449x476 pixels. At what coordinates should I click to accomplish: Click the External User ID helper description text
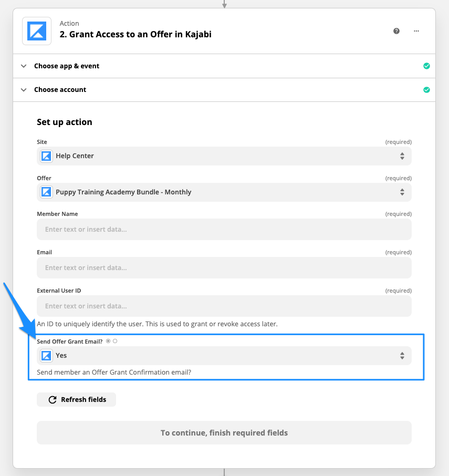(x=157, y=324)
